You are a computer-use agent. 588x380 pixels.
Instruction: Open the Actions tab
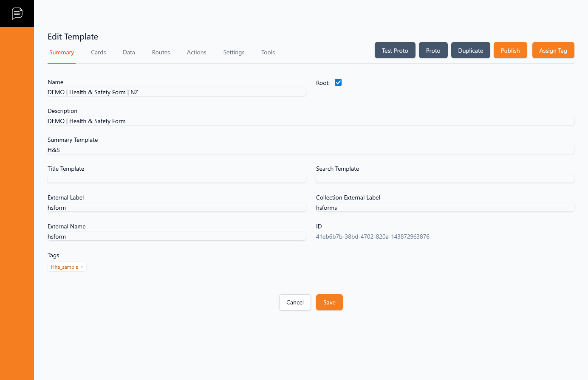[196, 52]
